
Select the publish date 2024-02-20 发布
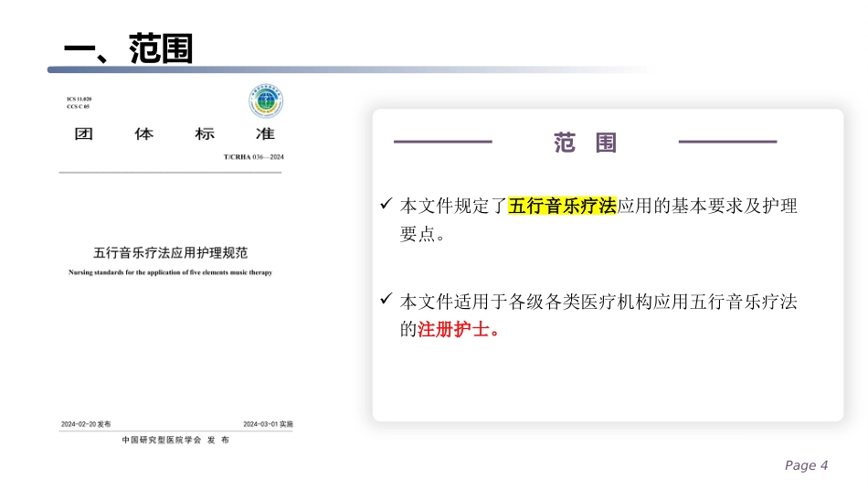pyautogui.click(x=86, y=424)
